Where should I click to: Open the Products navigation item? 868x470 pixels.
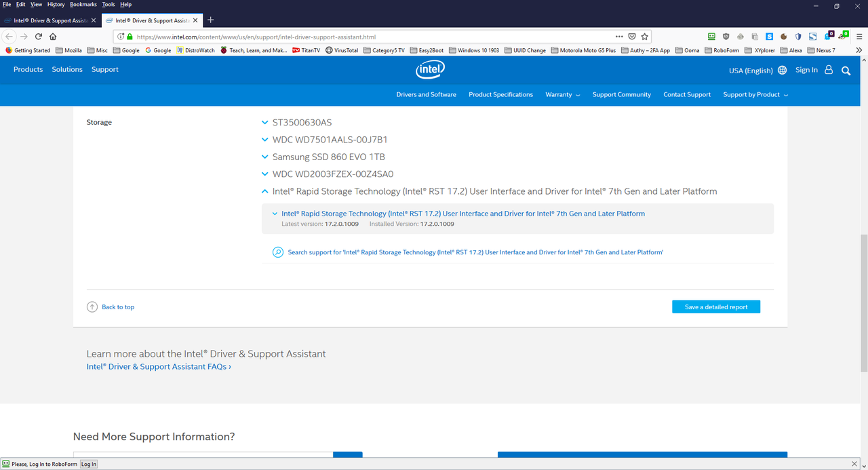tap(28, 69)
